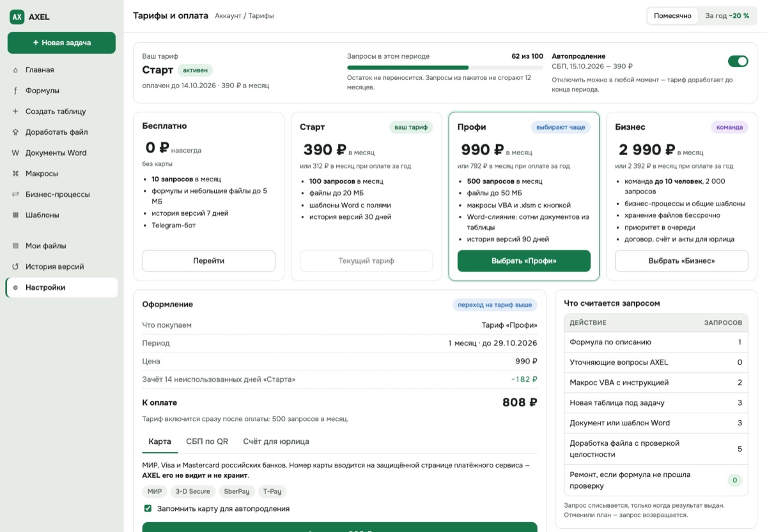767x532 pixels.
Task: Switch to the СБП по QR tab
Action: [x=207, y=441]
